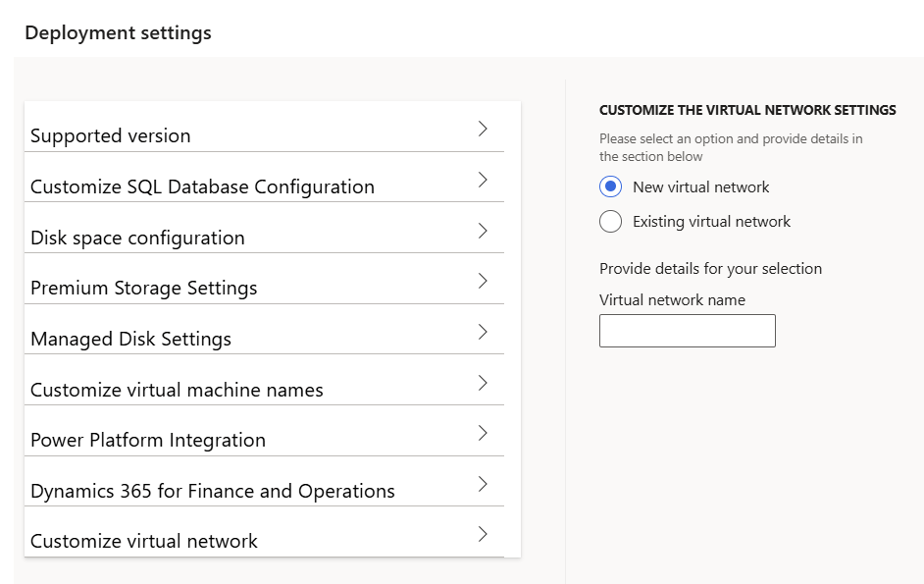The image size is (924, 584).
Task: Click the arrow beside Customize SQL Database Configuration
Action: [x=483, y=180]
